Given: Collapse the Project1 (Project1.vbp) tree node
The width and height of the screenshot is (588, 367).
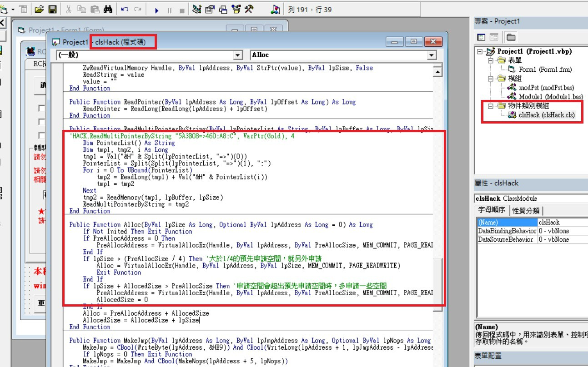Looking at the screenshot, I should pos(480,51).
